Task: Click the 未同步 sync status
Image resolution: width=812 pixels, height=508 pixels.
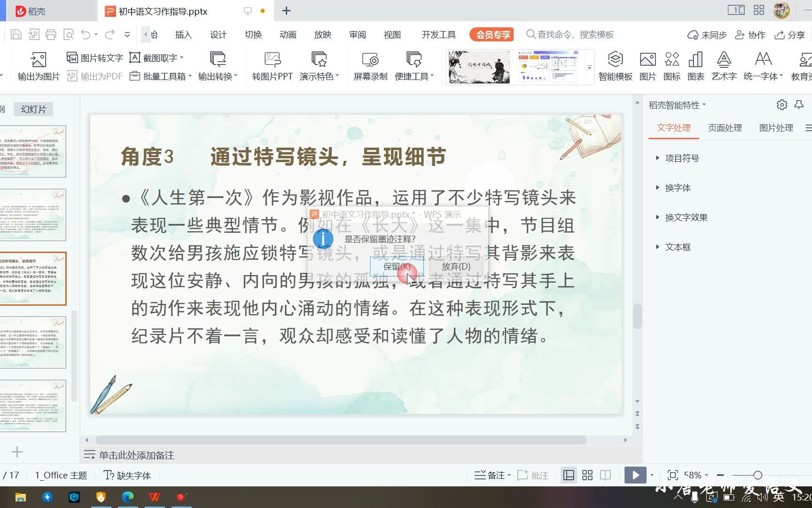Action: coord(707,35)
